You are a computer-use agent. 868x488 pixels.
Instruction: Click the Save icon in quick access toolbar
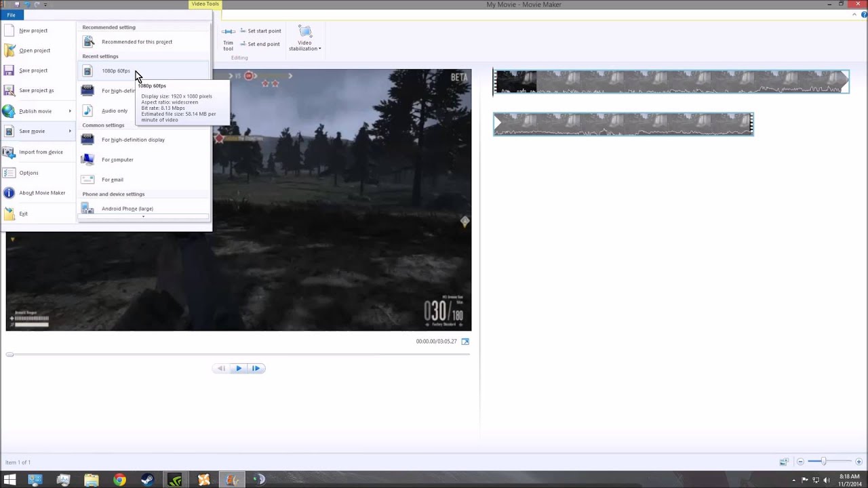18,4
